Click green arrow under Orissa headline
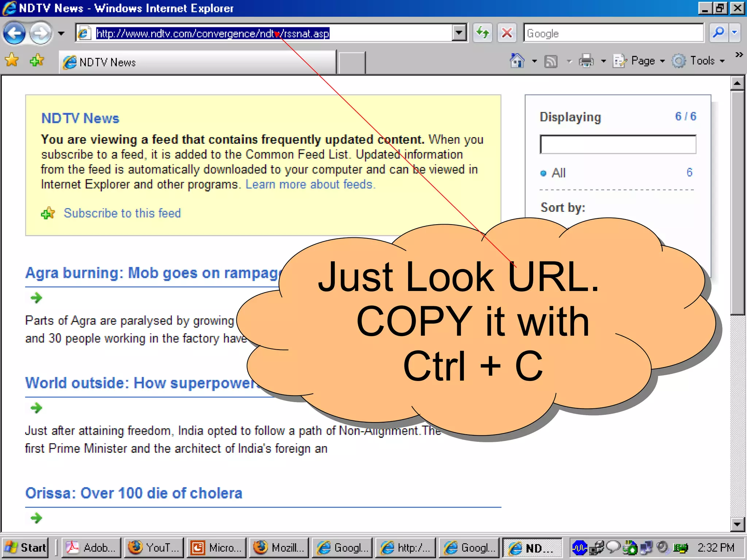 (36, 518)
